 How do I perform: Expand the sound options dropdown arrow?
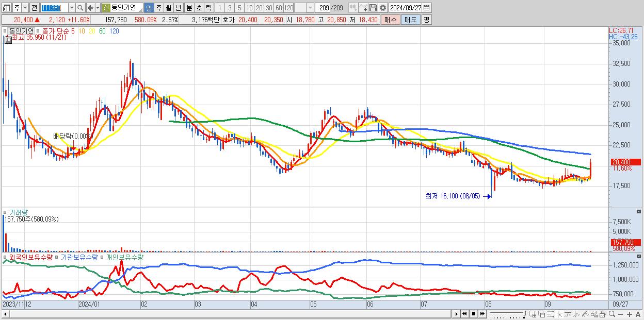[x=98, y=8]
